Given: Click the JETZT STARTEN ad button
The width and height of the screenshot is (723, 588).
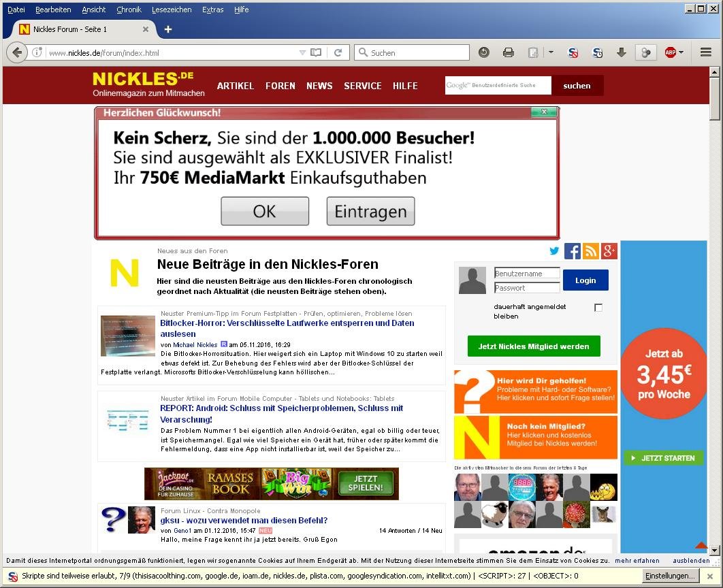Looking at the screenshot, I should [x=664, y=457].
